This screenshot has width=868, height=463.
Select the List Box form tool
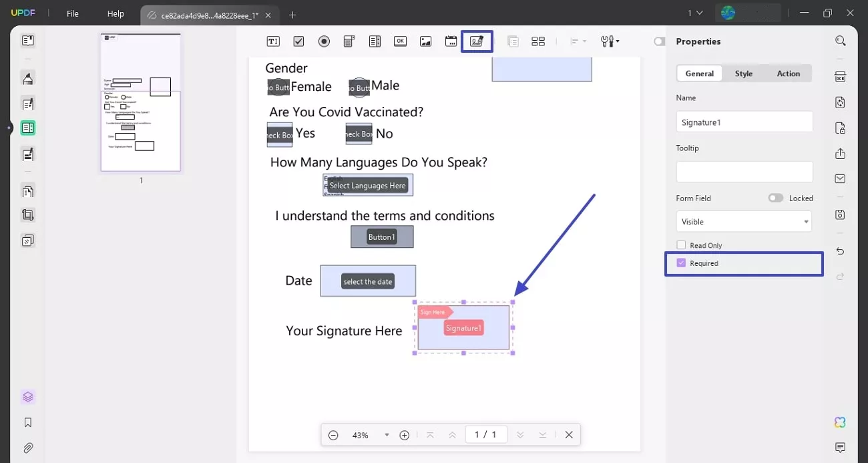(375, 41)
